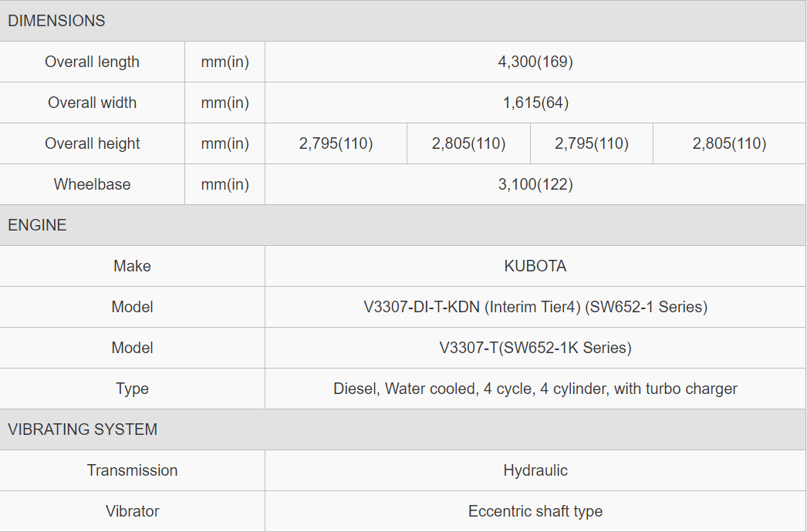The width and height of the screenshot is (807, 532).
Task: Click the first 2,805(110) height value
Action: (x=468, y=143)
